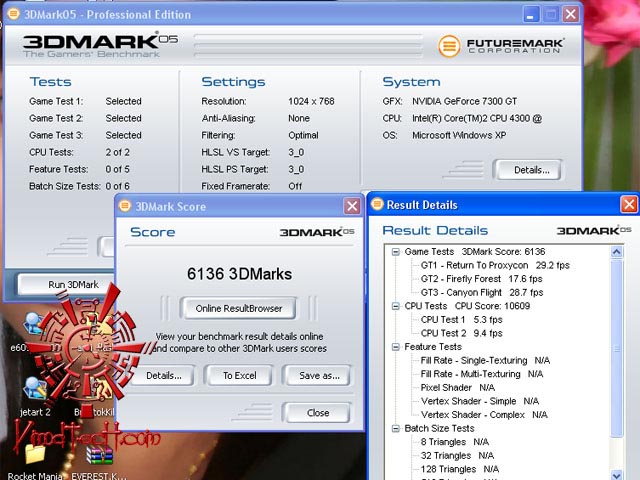The width and height of the screenshot is (640, 480).
Task: Open the EVEREST archive desktop icon
Action: pos(99,454)
